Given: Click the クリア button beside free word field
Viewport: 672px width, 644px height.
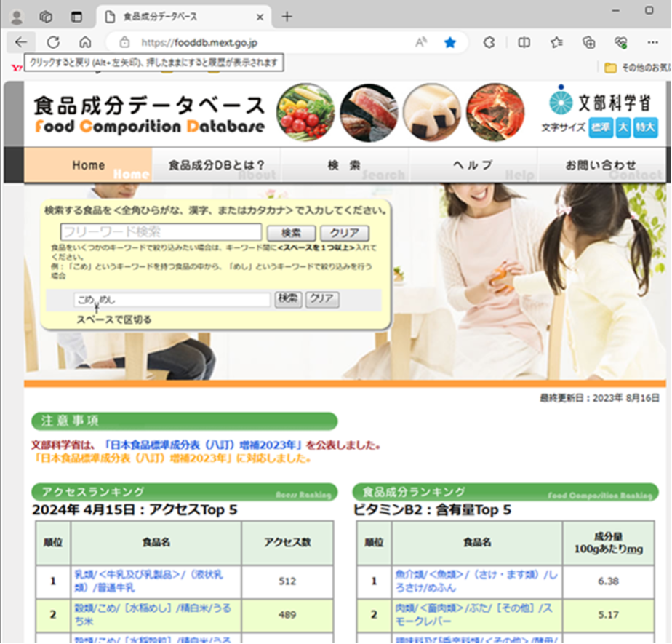Looking at the screenshot, I should pyautogui.click(x=344, y=233).
